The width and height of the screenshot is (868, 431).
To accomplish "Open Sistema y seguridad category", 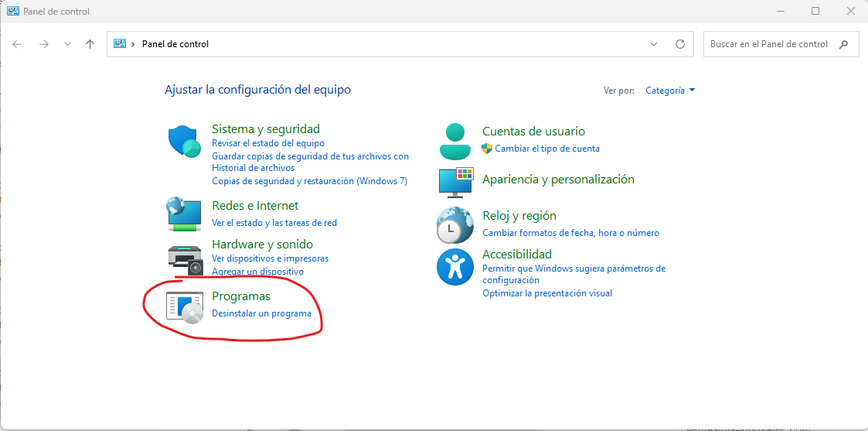I will (266, 129).
